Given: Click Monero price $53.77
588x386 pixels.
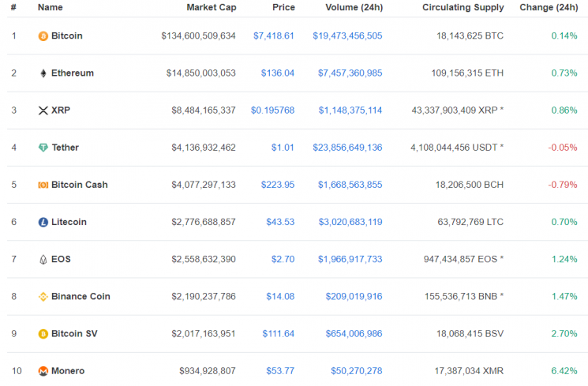Looking at the screenshot, I should pyautogui.click(x=280, y=371).
